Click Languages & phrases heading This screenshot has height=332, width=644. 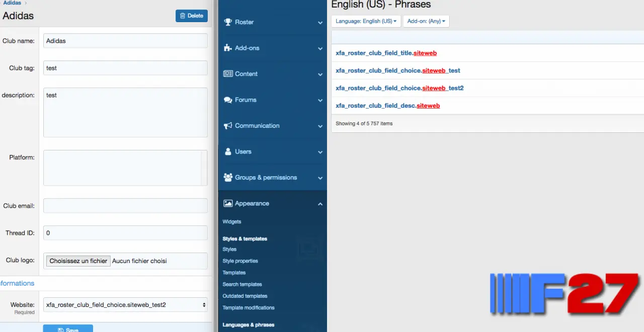(x=249, y=324)
